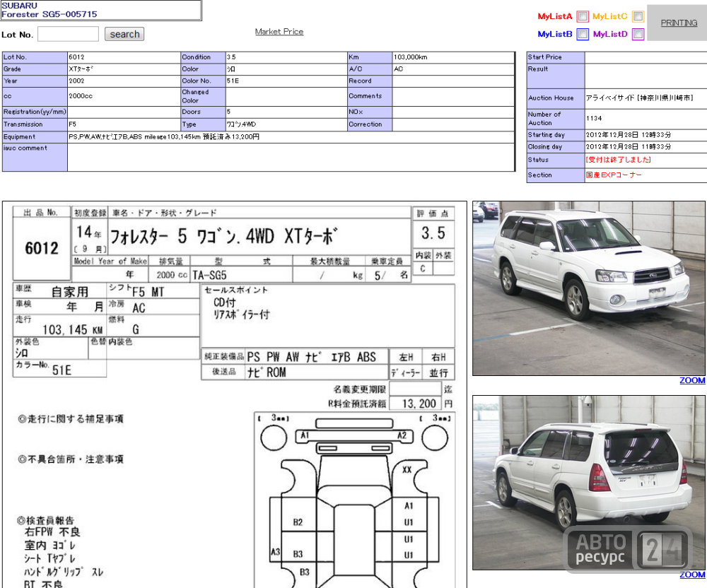Select the Transmission value F5
The height and width of the screenshot is (588, 707).
[73, 124]
